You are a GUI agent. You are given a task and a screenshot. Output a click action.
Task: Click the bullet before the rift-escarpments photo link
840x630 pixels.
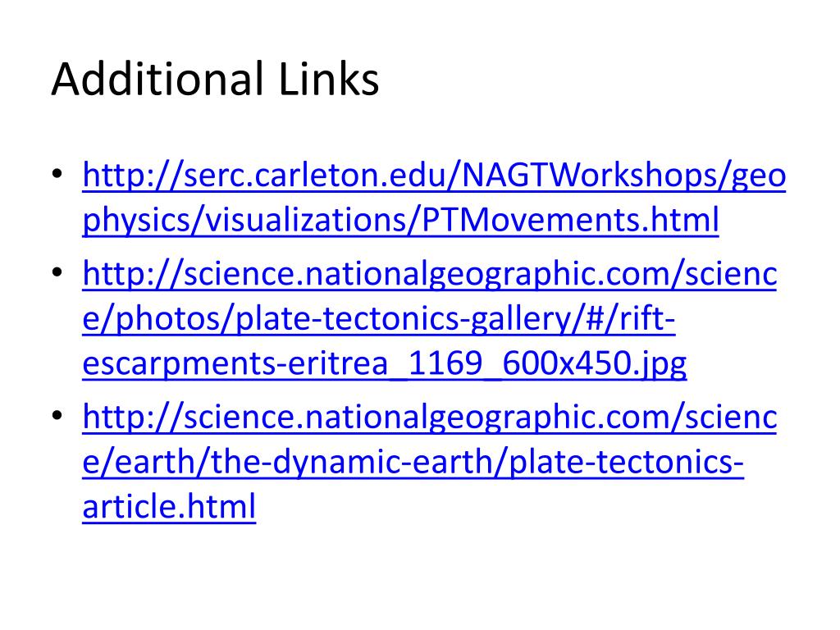coord(57,272)
